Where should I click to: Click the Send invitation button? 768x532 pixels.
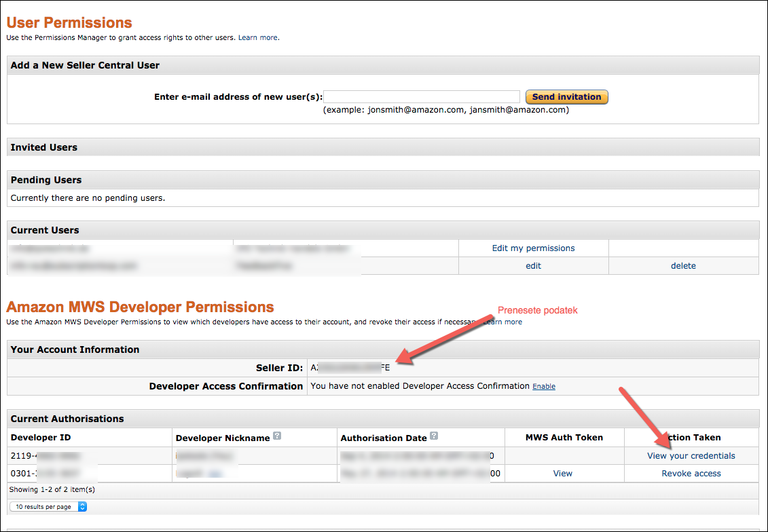point(567,97)
